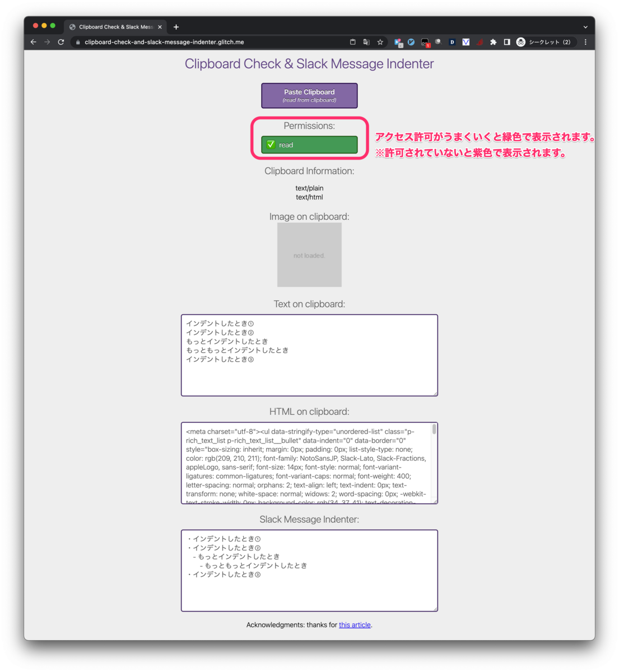
Task: Click the gray magnifier extension icon
Action: pos(438,42)
